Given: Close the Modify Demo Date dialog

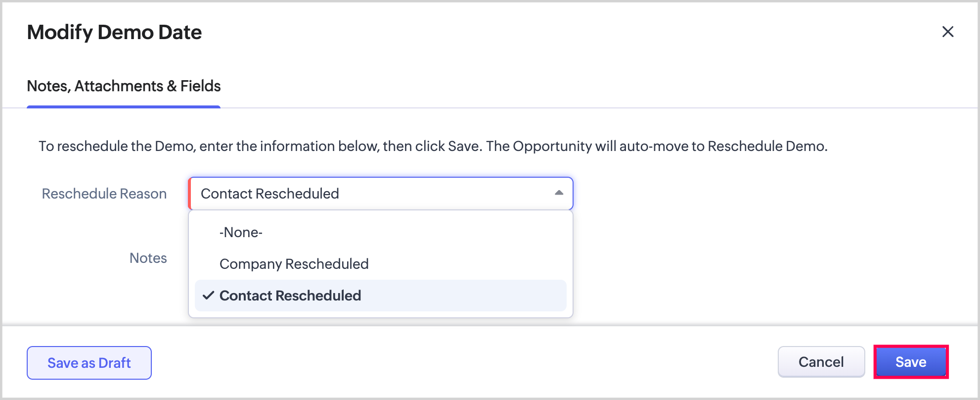Looking at the screenshot, I should 947,32.
